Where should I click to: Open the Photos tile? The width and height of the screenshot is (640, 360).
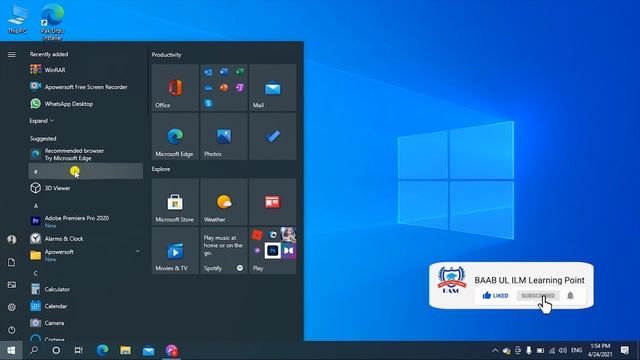tap(224, 136)
